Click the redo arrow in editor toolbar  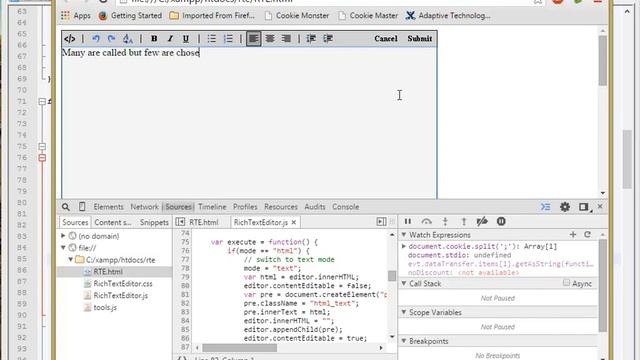coord(111,38)
